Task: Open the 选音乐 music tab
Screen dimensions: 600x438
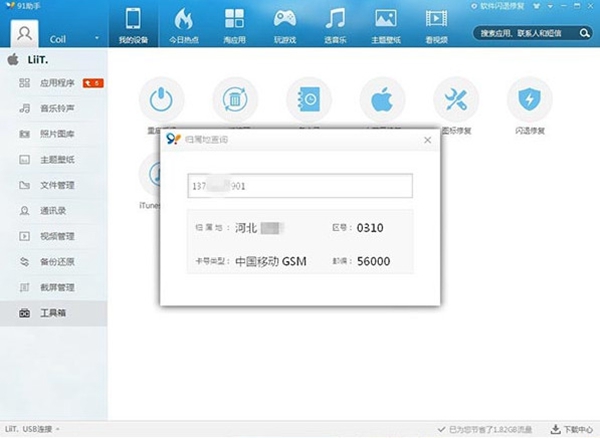Action: [335, 24]
